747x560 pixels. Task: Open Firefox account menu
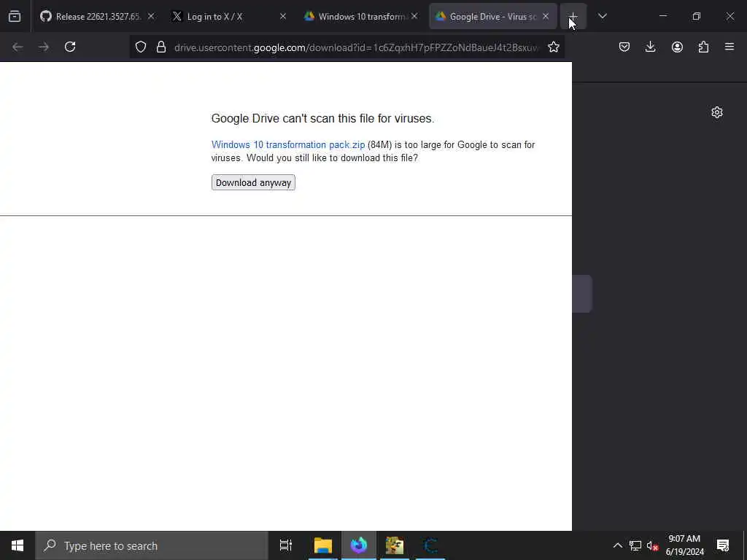(677, 47)
